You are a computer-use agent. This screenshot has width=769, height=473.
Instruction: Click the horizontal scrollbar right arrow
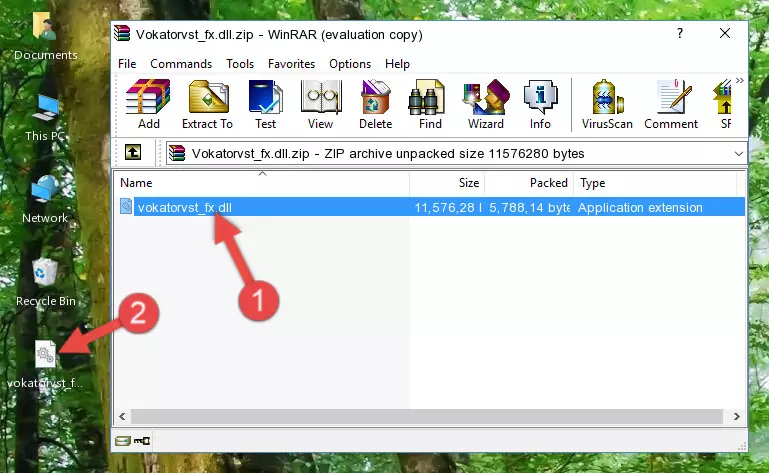pos(736,417)
